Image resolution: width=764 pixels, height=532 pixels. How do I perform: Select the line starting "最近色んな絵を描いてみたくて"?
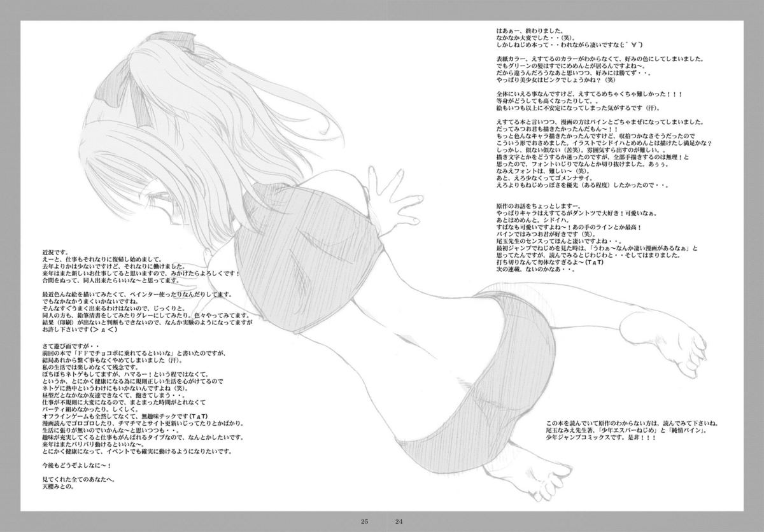127,295
